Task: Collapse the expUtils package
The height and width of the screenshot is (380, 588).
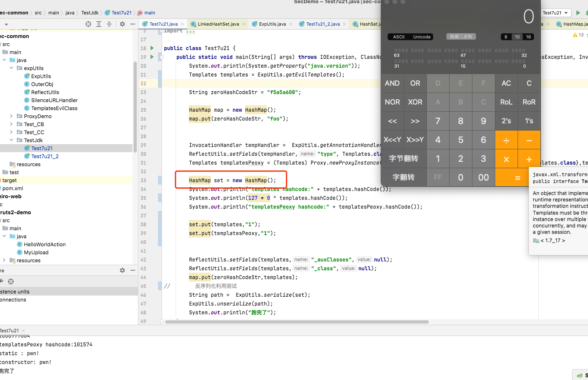Action: (x=12, y=68)
